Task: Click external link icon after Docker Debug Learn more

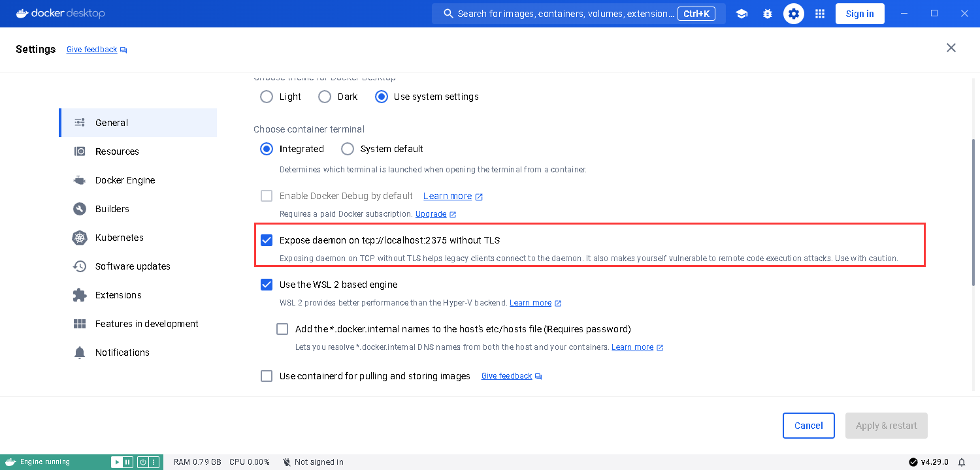Action: point(479,196)
